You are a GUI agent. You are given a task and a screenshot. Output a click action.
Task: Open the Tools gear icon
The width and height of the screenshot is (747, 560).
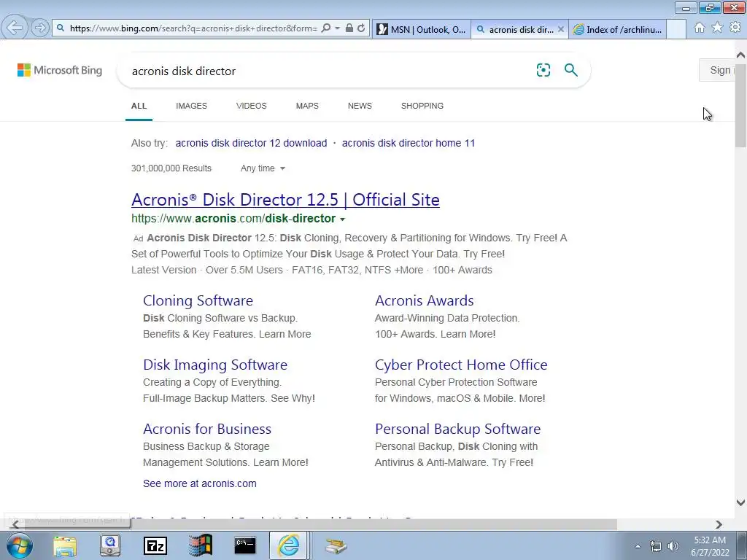pos(735,28)
